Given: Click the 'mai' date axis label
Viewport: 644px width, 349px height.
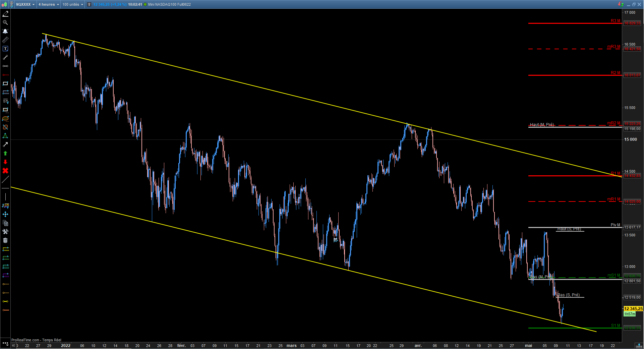Looking at the screenshot, I should click(x=528, y=346).
